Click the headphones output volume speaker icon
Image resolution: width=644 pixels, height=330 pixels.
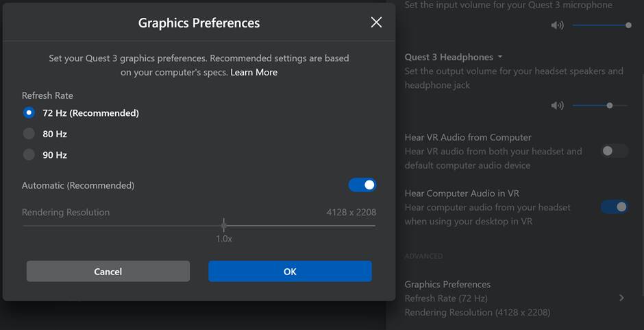coord(557,106)
